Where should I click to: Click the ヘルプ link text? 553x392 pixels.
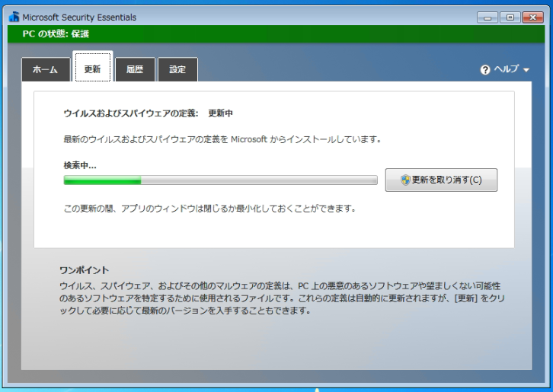click(x=506, y=69)
